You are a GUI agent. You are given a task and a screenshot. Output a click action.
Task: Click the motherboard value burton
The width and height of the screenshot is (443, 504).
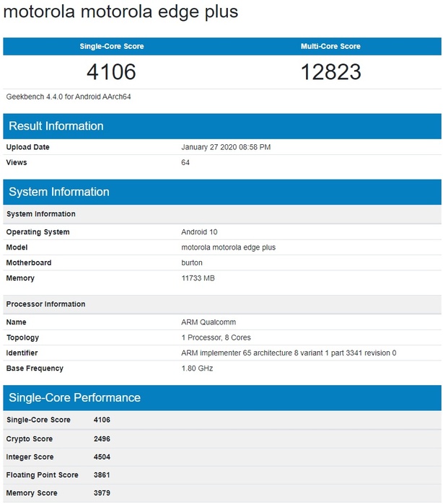coord(192,262)
